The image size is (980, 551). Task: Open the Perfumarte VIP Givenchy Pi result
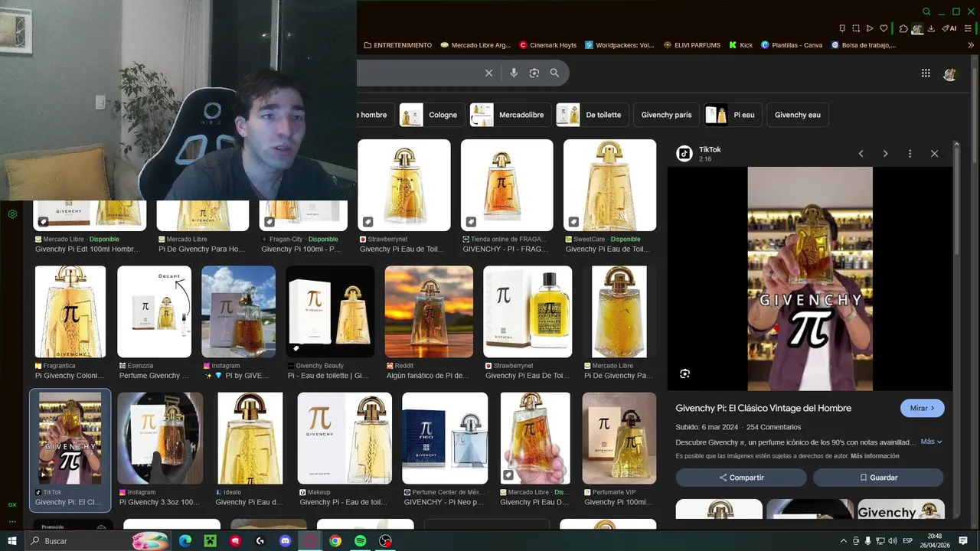(x=619, y=439)
